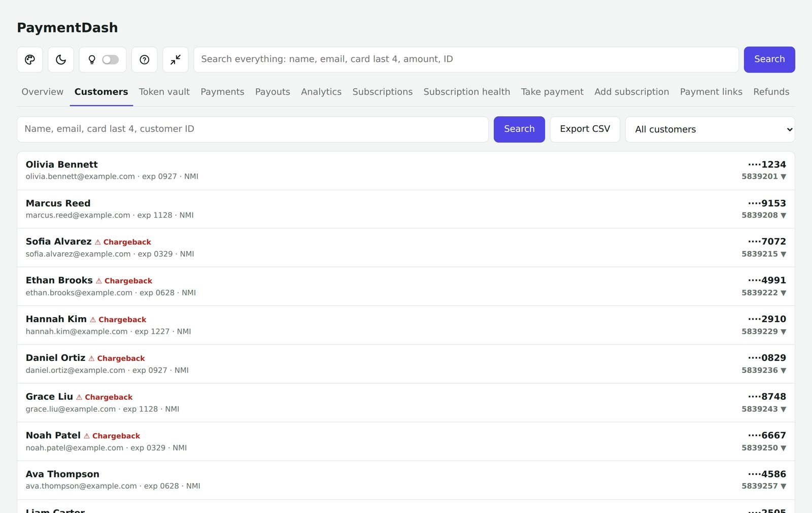Viewport: 812px width, 513px height.
Task: Open the color theme palette icon
Action: pyautogui.click(x=30, y=60)
